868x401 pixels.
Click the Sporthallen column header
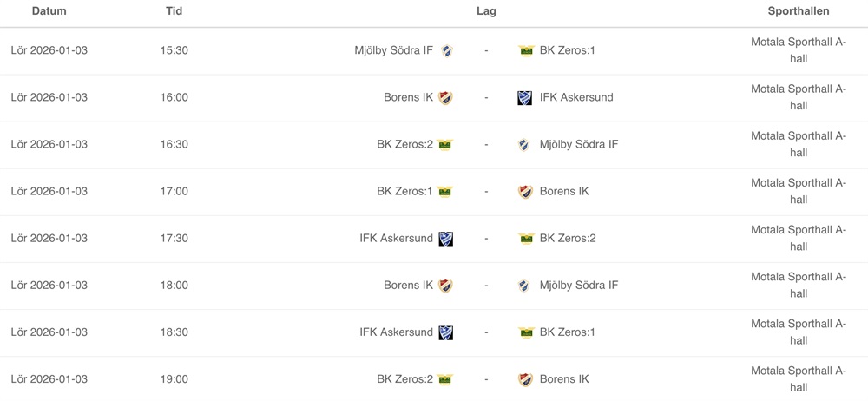point(799,11)
